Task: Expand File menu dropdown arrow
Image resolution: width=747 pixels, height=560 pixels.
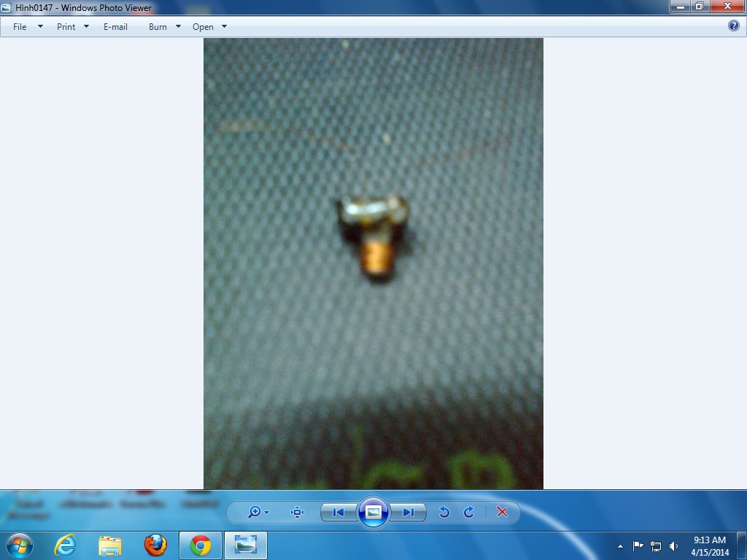Action: (41, 26)
